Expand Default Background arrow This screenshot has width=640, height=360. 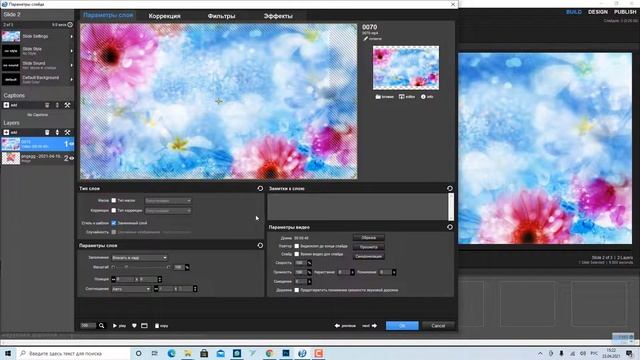click(x=71, y=79)
